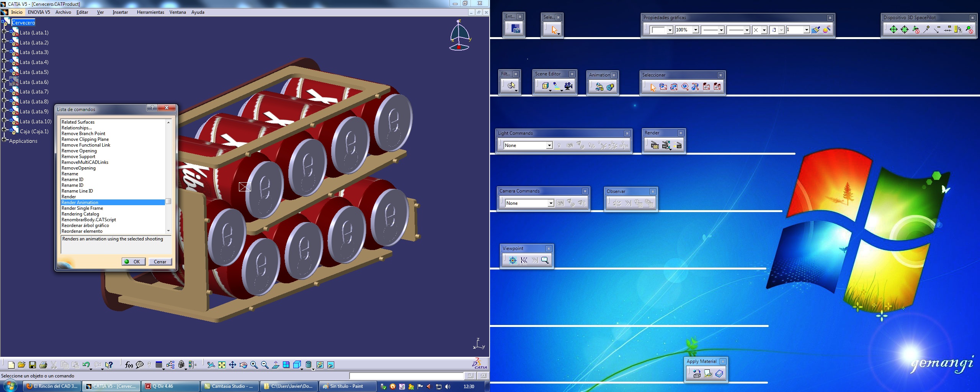The height and width of the screenshot is (392, 980).
Task: Click OK in Lista de comandos dialog
Action: (133, 262)
